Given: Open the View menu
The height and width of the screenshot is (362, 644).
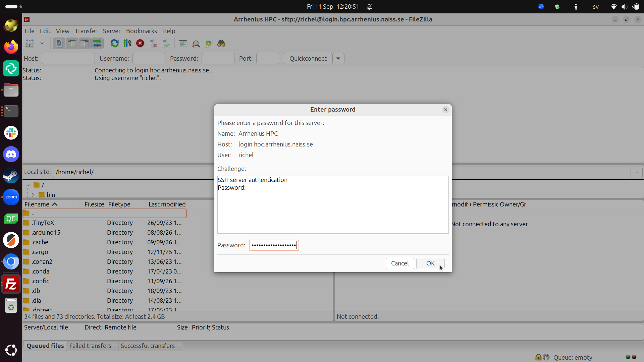Looking at the screenshot, I should (x=63, y=31).
